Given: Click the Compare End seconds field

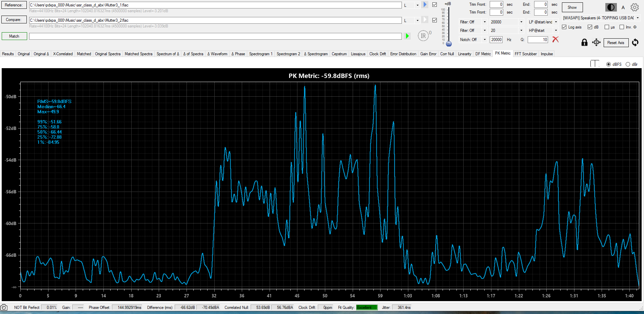Looking at the screenshot, I should pos(541,12).
